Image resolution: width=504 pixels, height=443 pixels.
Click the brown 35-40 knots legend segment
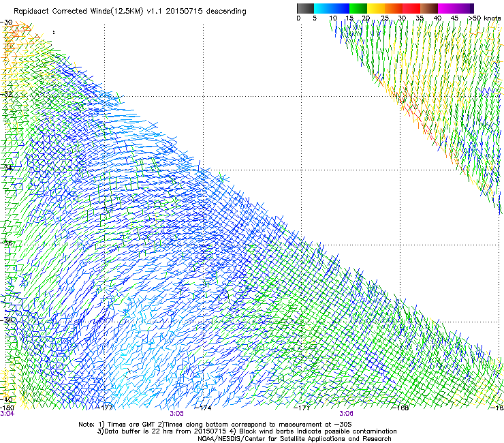tap(429, 8)
